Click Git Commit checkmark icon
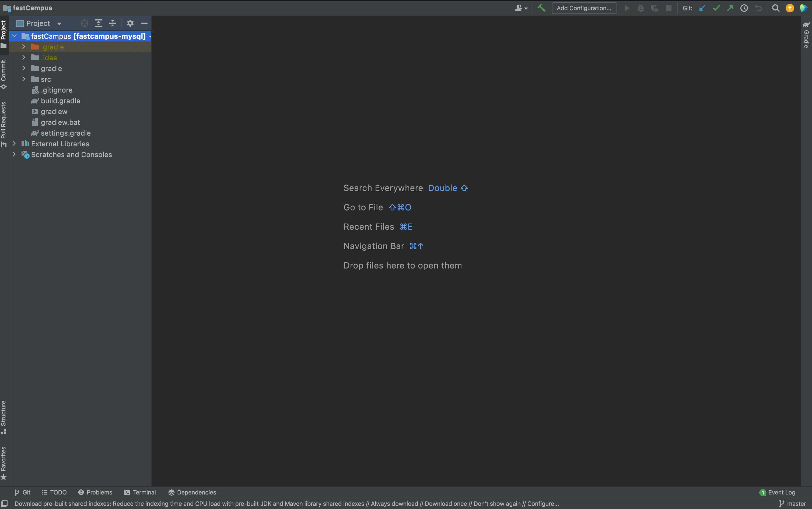The width and height of the screenshot is (812, 509). (x=716, y=8)
